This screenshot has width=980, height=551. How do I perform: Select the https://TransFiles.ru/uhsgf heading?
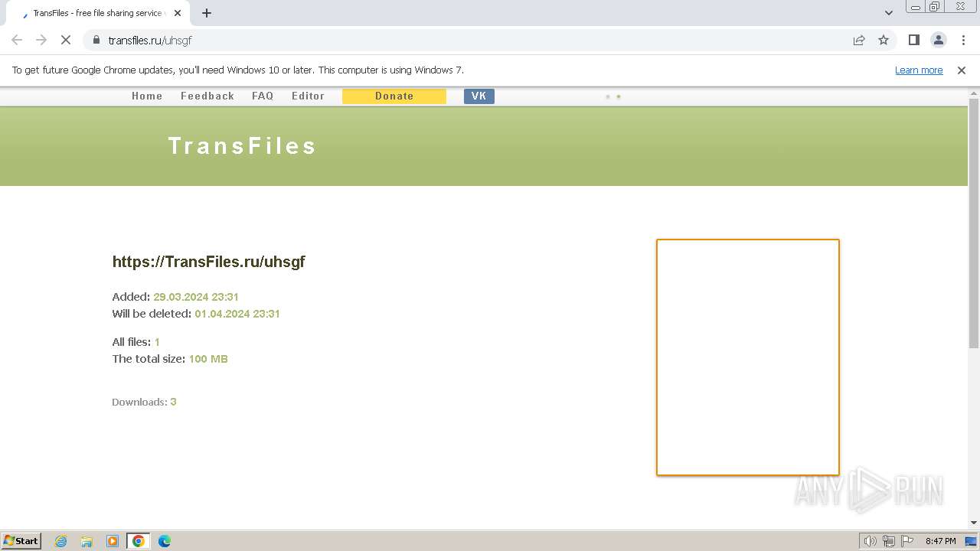(x=208, y=262)
